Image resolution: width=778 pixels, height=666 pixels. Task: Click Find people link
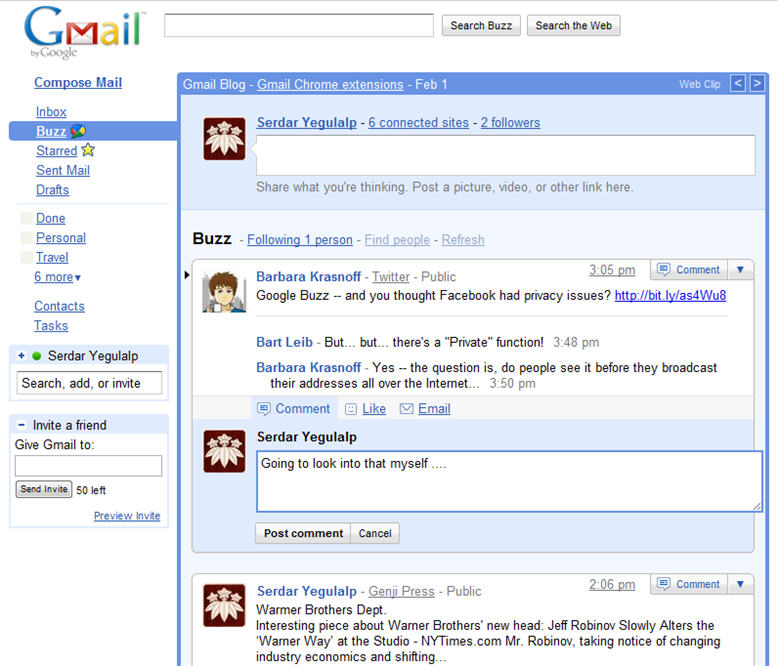(397, 240)
